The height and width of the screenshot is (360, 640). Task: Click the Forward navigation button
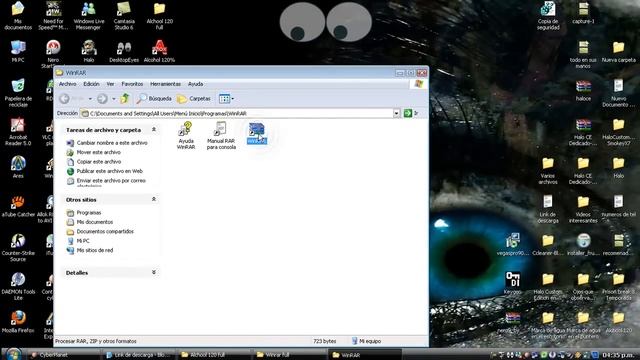102,98
